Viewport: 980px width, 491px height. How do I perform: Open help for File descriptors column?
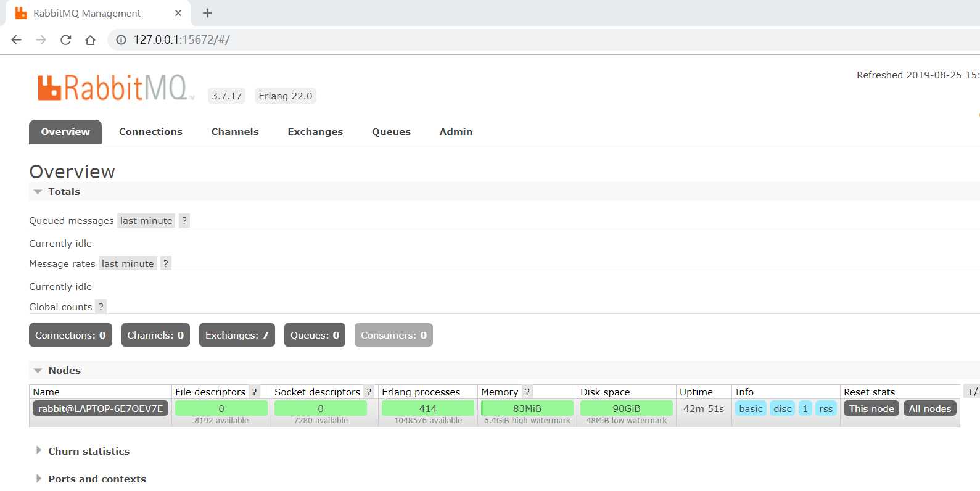click(254, 392)
